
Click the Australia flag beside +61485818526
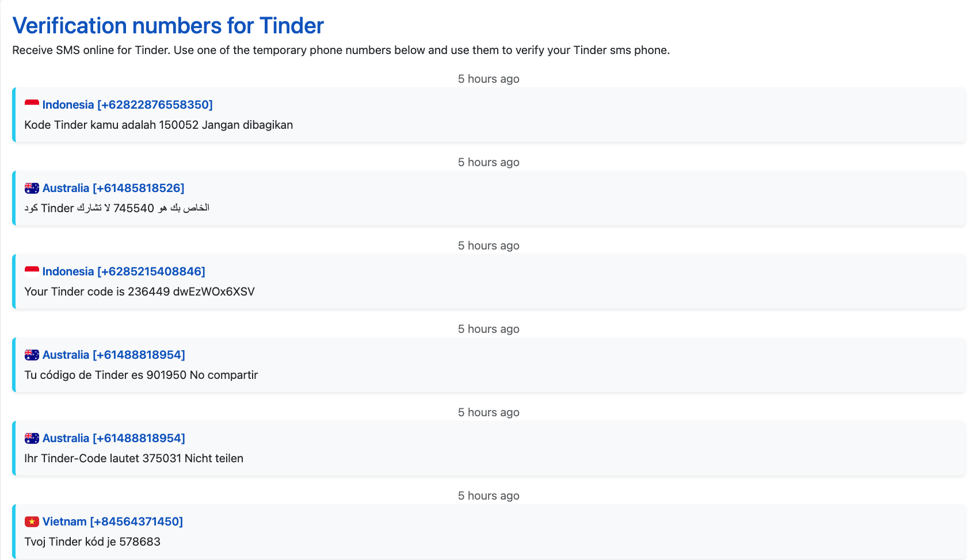tap(32, 188)
